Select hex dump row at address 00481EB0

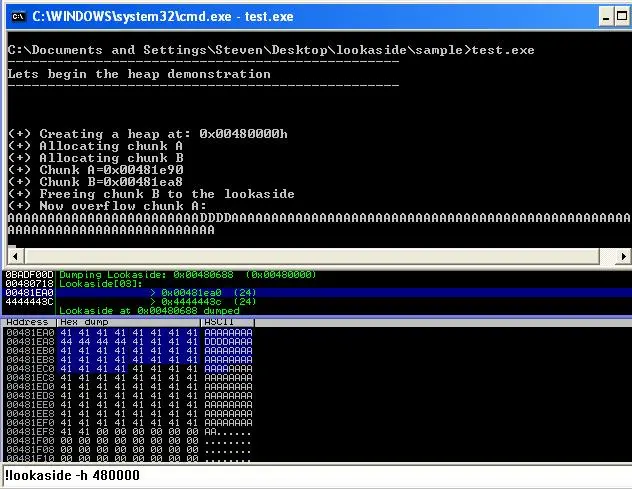coord(129,351)
